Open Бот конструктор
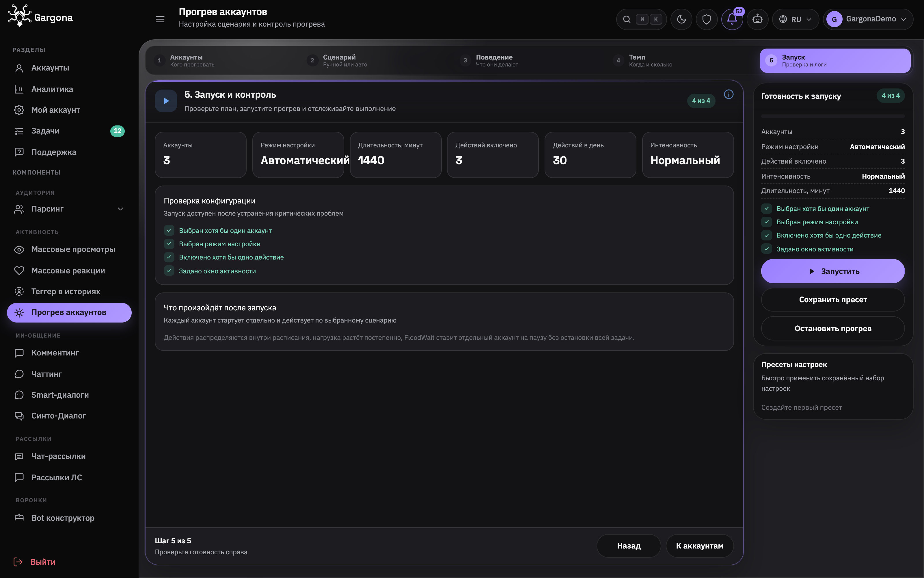924x578 pixels. (x=69, y=518)
